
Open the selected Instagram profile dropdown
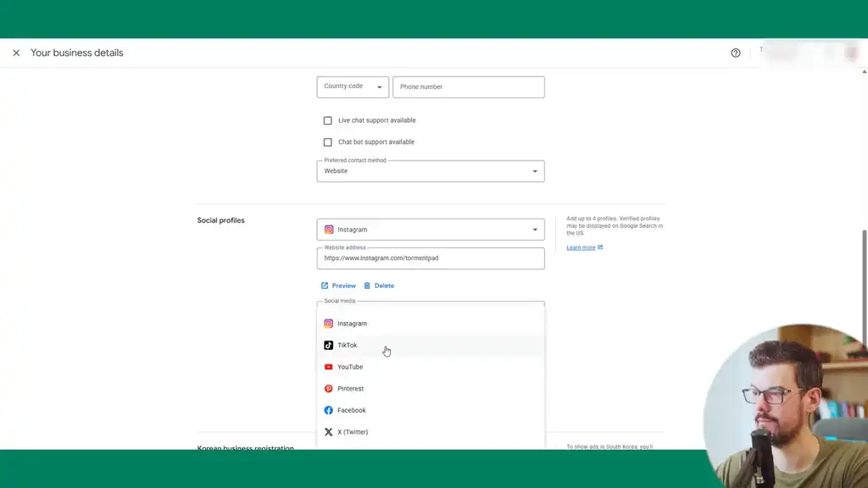[x=431, y=230]
